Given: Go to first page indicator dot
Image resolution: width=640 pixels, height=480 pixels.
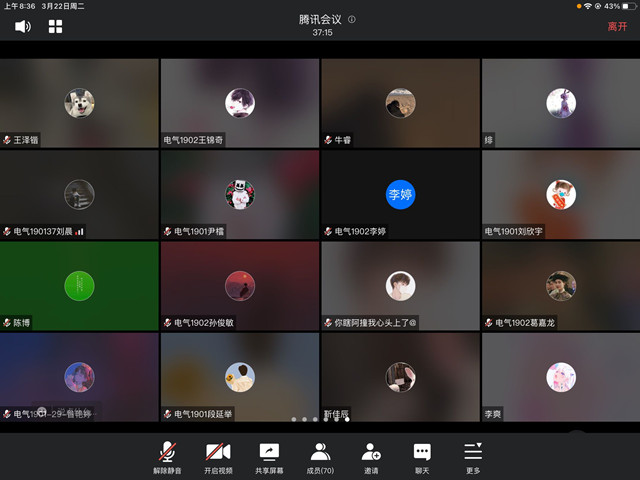Looking at the screenshot, I should tap(294, 419).
